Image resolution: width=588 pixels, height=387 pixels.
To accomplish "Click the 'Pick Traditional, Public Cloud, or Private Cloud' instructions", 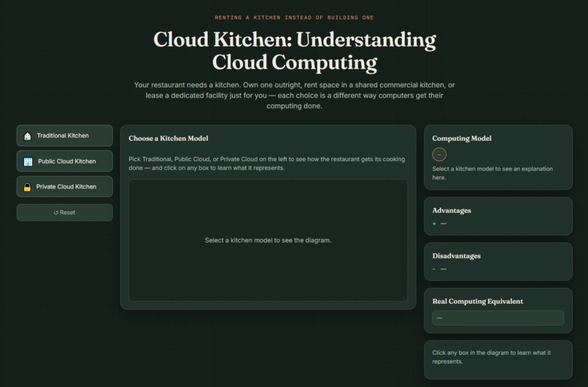I will coord(266,163).
